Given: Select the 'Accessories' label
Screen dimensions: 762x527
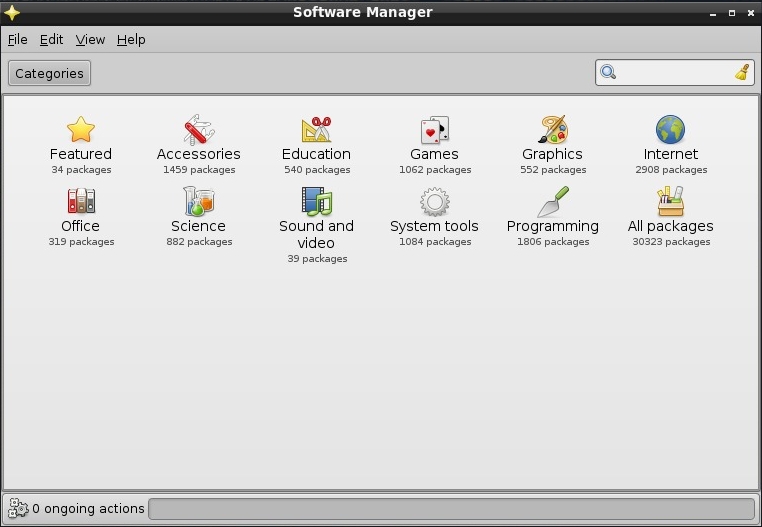Looking at the screenshot, I should point(199,154).
